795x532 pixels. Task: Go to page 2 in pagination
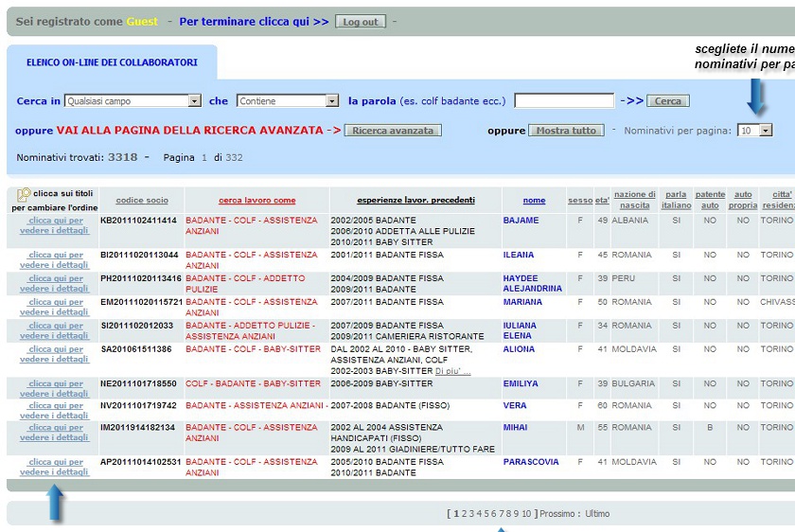pyautogui.click(x=464, y=514)
